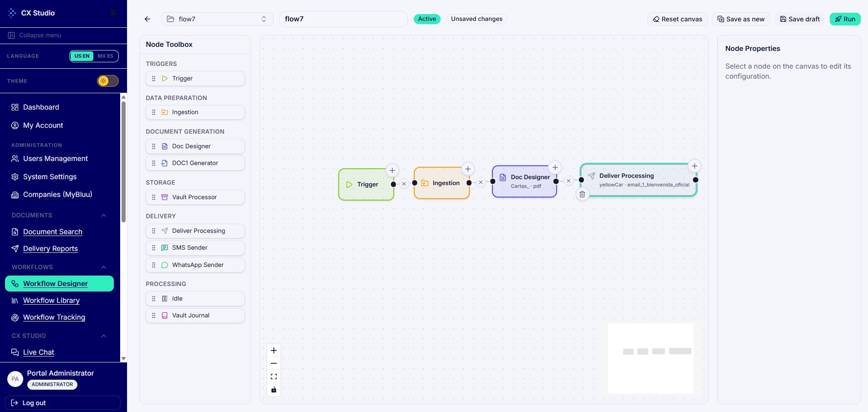Open the flow7 folder dropdown

217,19
